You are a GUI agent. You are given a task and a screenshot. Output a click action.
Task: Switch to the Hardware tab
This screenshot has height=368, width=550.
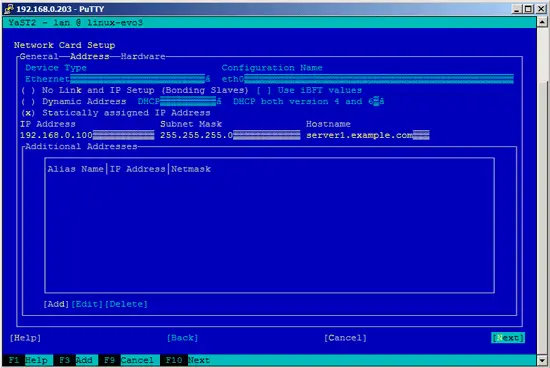pyautogui.click(x=143, y=56)
